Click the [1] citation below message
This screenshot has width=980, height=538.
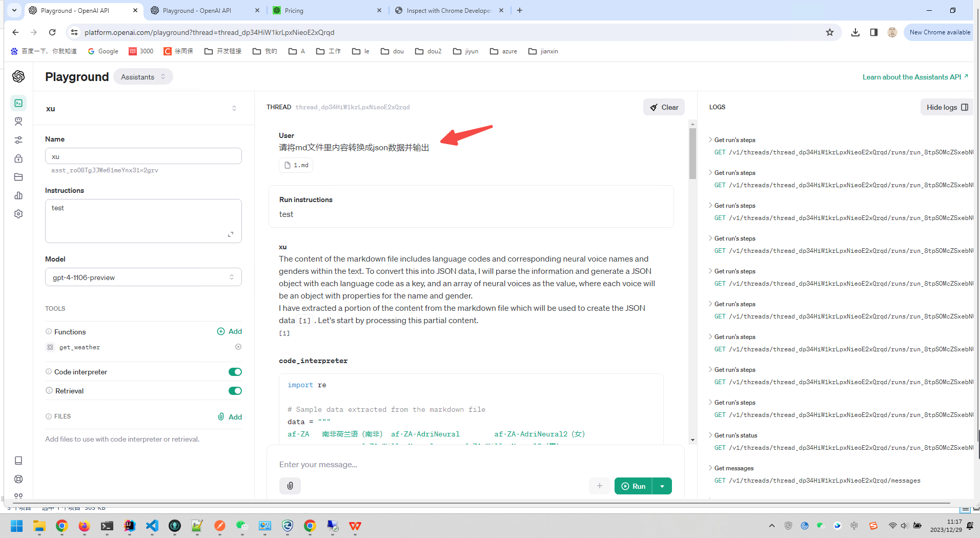point(284,333)
